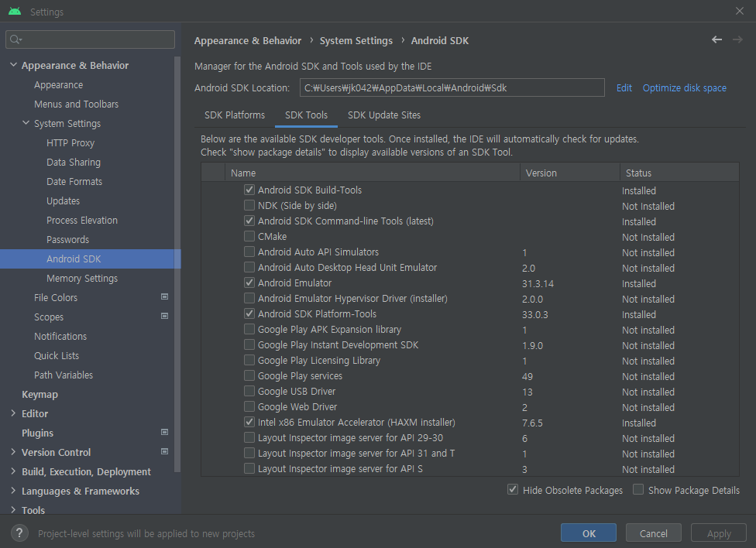Collapse System Settings tree node
The width and height of the screenshot is (756, 548).
[x=26, y=123]
